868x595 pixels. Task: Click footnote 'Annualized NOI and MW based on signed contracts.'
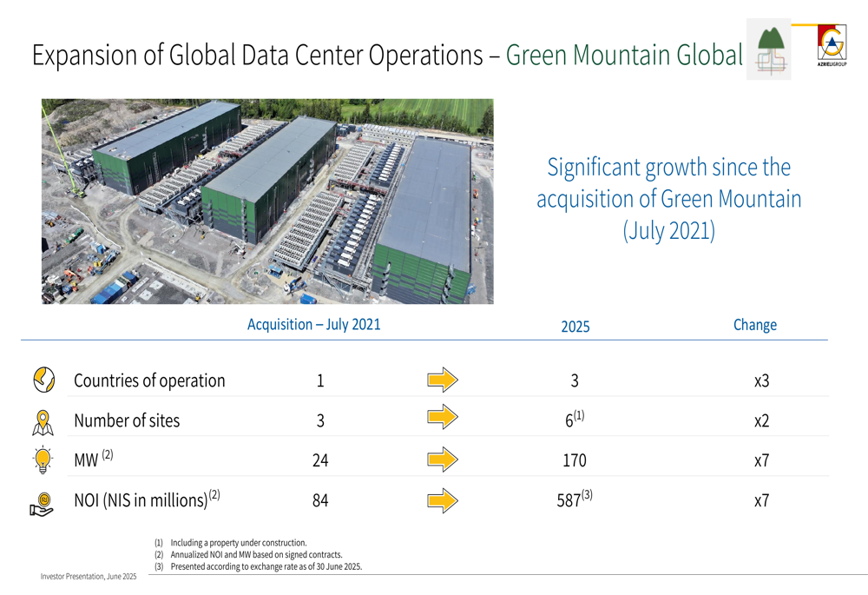(256, 554)
